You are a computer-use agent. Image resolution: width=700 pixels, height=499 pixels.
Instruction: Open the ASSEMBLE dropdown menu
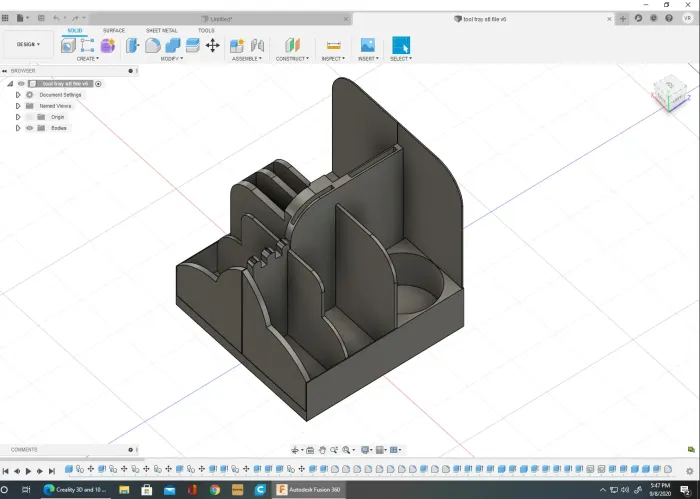[x=247, y=58]
